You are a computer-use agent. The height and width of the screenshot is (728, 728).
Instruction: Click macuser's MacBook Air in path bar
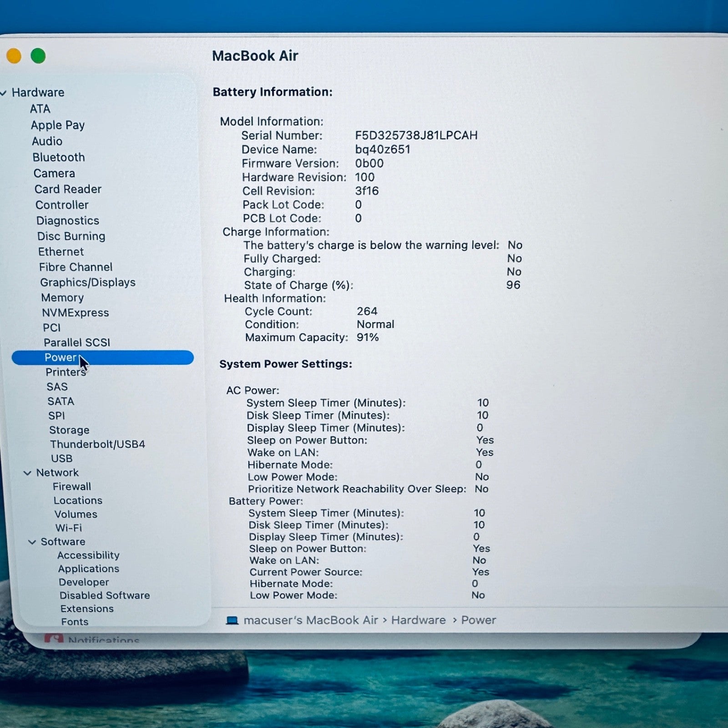(x=311, y=620)
